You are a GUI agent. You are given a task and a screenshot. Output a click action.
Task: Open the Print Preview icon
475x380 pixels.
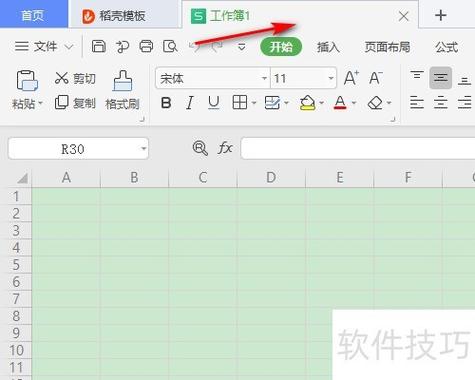170,47
